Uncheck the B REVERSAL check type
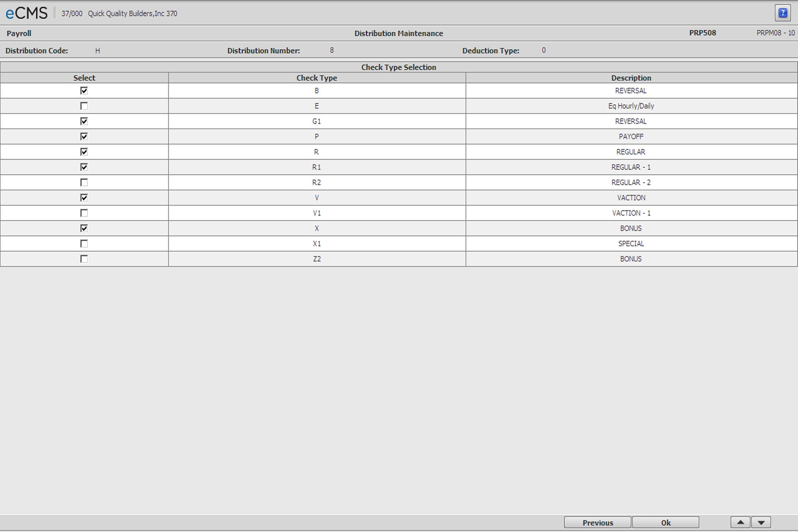Screen dimensions: 798x532 (x=84, y=91)
